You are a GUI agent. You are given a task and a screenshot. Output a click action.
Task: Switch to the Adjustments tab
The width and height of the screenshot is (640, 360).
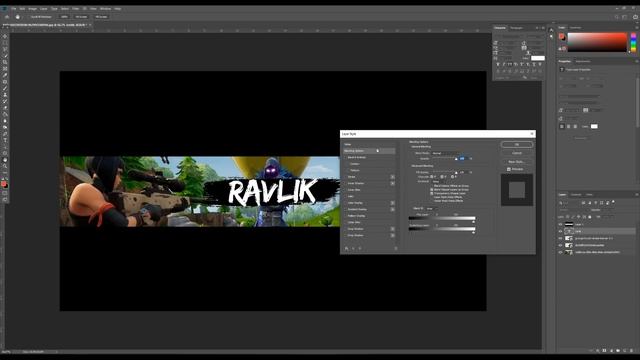pyautogui.click(x=583, y=61)
